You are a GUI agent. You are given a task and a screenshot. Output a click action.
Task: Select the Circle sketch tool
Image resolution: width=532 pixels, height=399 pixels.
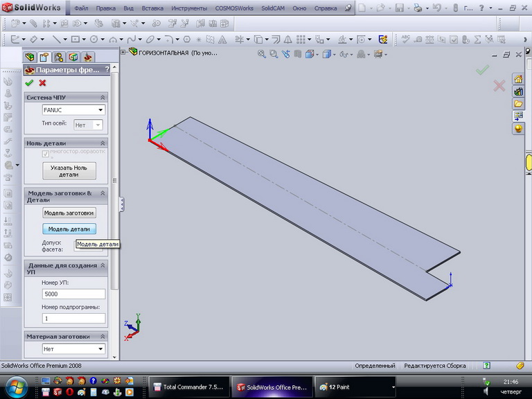point(94,39)
